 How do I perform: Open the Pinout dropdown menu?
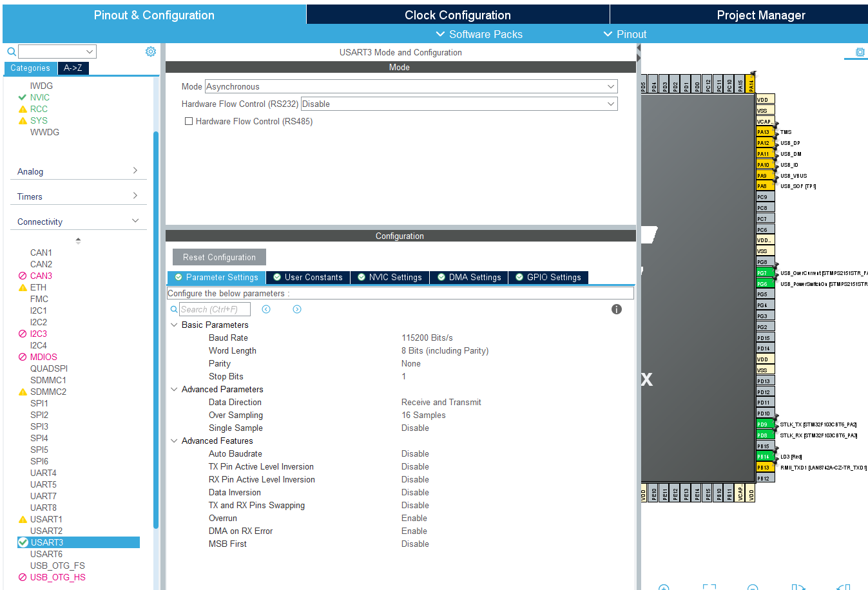624,34
